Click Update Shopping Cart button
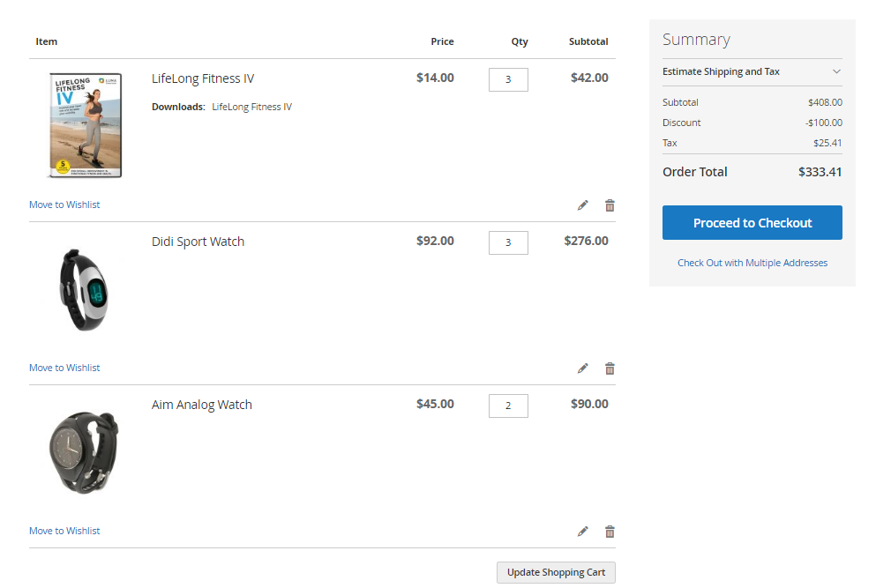 [556, 572]
